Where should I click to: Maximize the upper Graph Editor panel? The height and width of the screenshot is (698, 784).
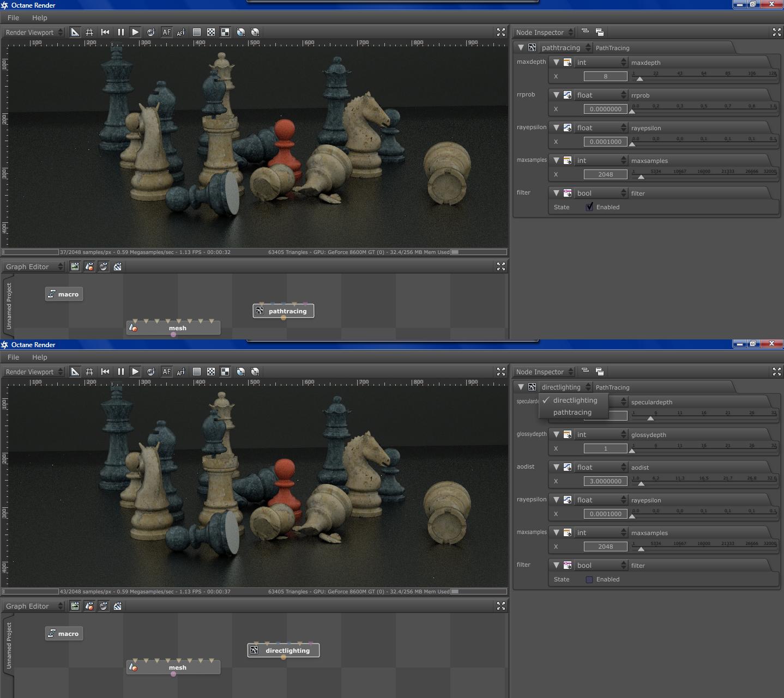501,266
